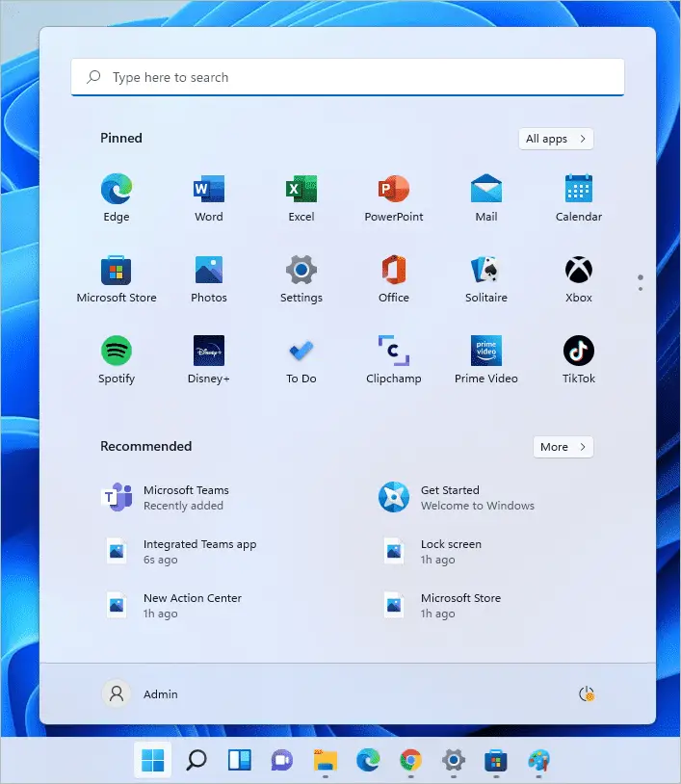Launch Clipchamp video editor
This screenshot has width=681, height=784.
394,359
